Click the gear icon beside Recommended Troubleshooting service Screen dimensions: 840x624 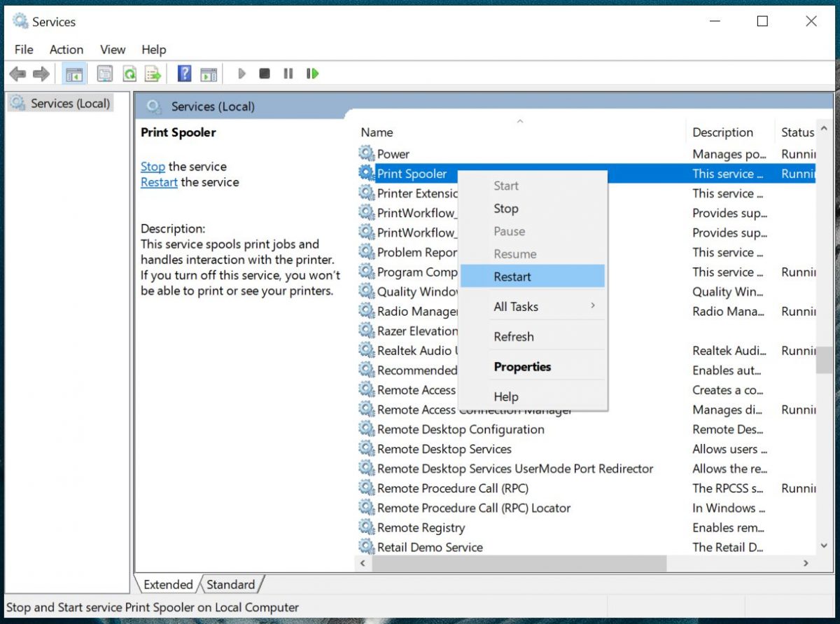367,369
